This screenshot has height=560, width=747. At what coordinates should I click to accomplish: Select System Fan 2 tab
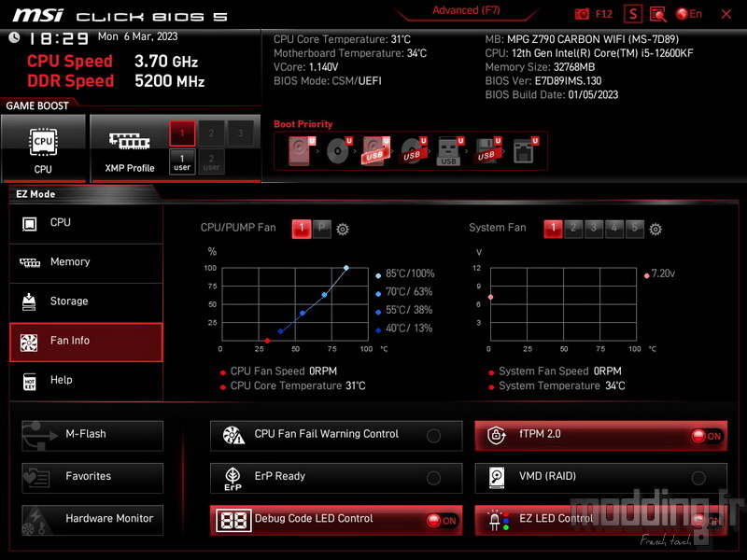pos(573,229)
